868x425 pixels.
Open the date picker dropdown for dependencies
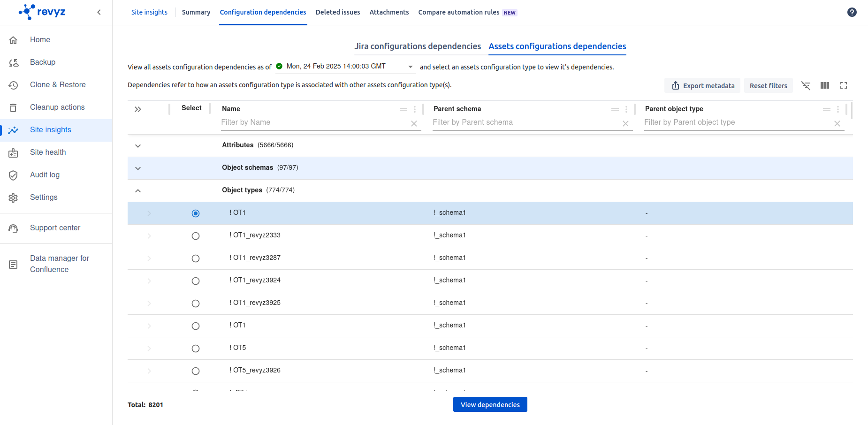point(410,67)
